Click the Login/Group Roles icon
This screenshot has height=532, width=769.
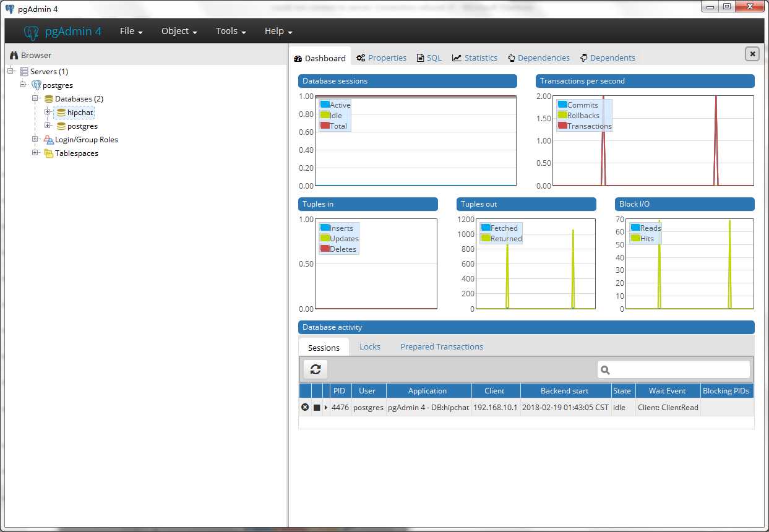tap(48, 140)
